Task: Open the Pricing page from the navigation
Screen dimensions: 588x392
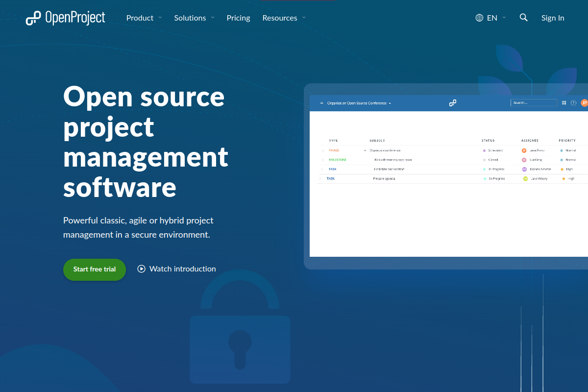Action: 238,18
